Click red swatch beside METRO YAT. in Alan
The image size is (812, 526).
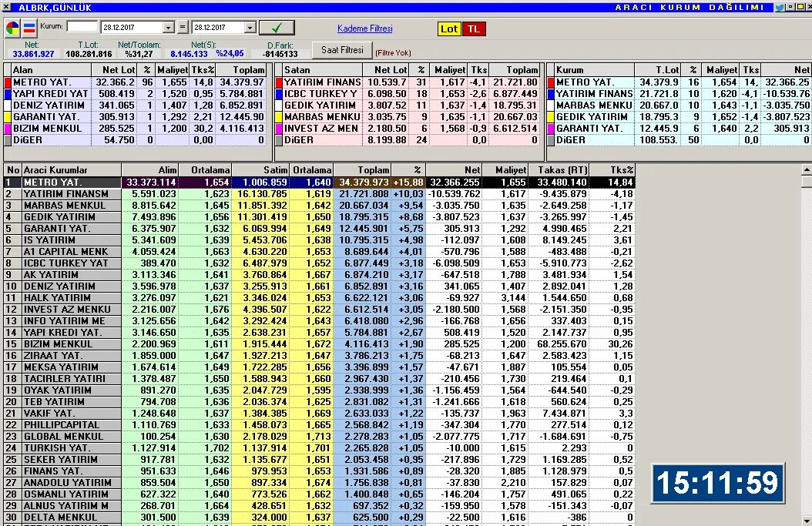tap(8, 82)
